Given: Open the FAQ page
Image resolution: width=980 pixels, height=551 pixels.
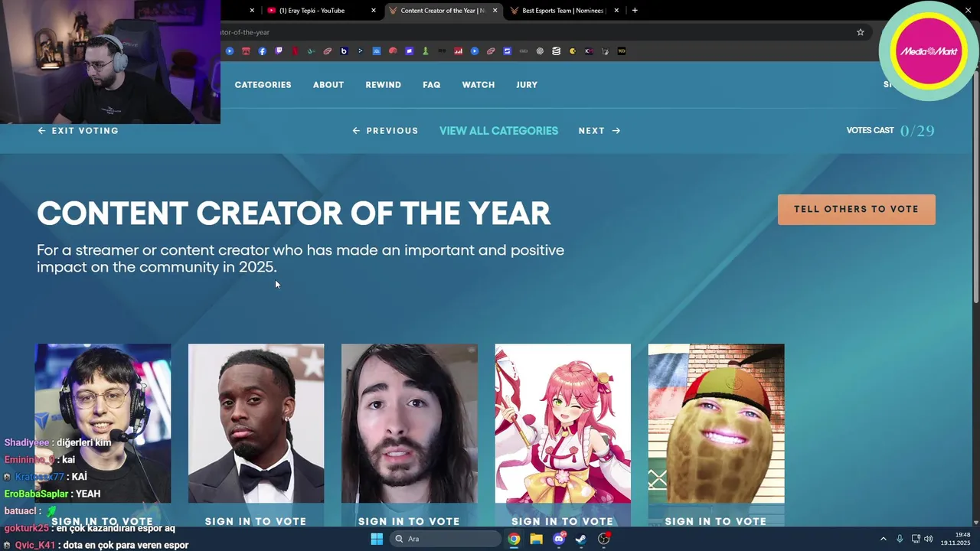Looking at the screenshot, I should pos(432,85).
